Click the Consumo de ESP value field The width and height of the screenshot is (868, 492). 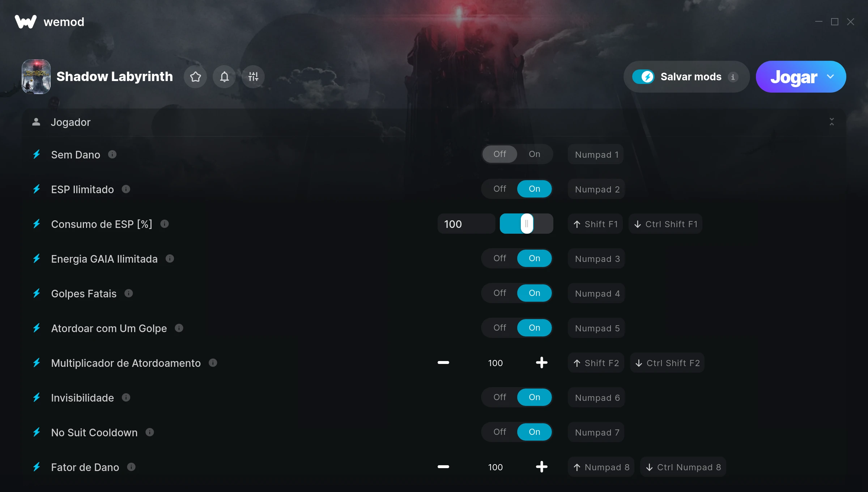point(466,224)
